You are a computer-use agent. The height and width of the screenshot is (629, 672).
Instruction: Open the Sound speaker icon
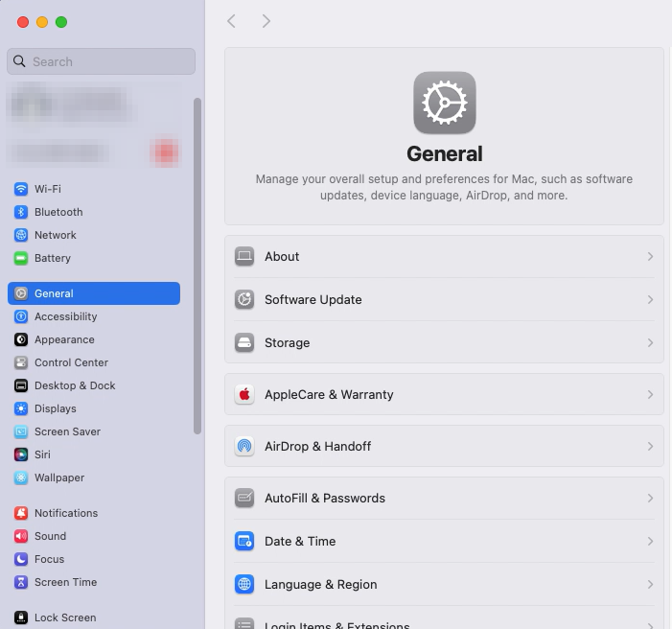tap(21, 536)
